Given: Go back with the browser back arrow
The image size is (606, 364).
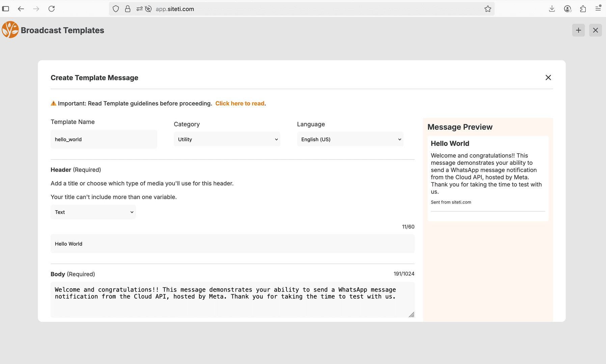Looking at the screenshot, I should 21,9.
